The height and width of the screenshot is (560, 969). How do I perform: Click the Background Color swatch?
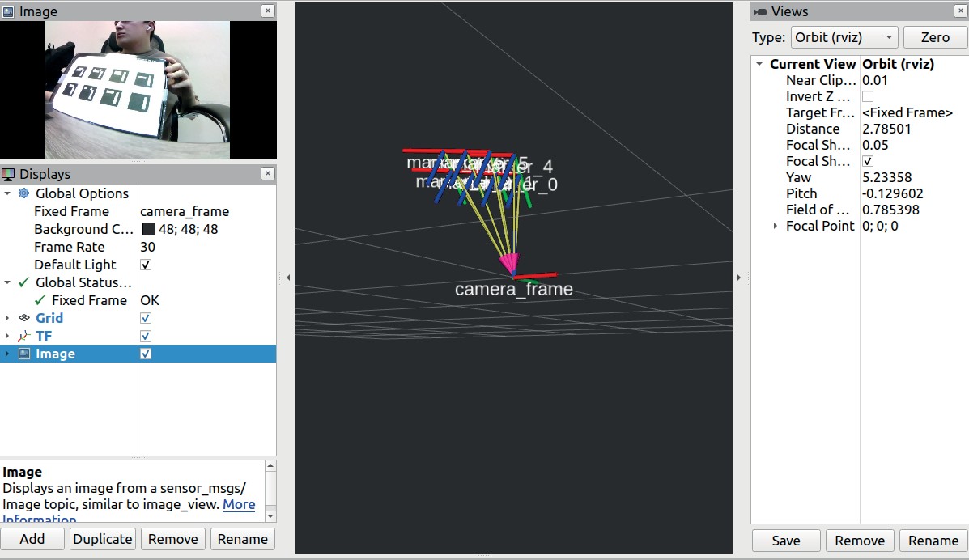coord(148,229)
